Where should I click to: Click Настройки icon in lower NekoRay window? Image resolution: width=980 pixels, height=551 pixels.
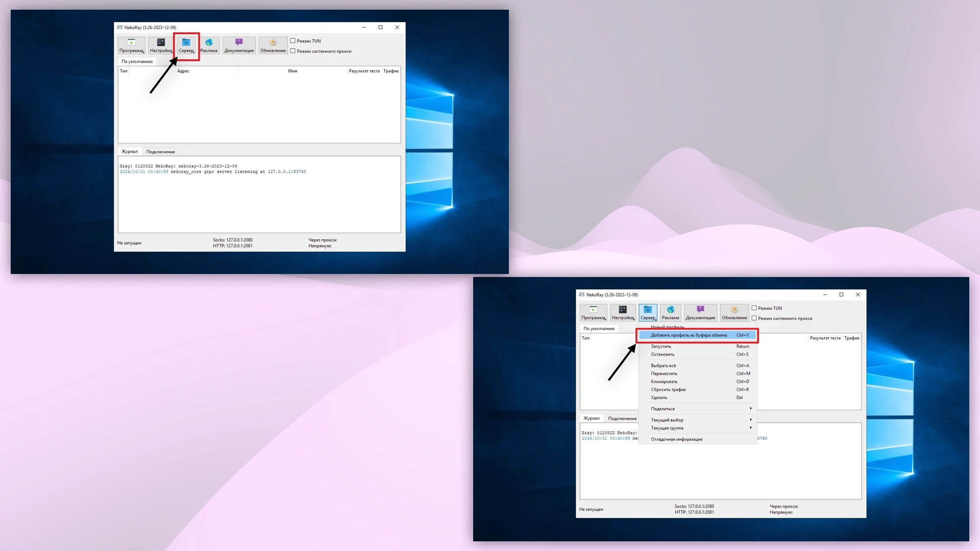(x=623, y=312)
